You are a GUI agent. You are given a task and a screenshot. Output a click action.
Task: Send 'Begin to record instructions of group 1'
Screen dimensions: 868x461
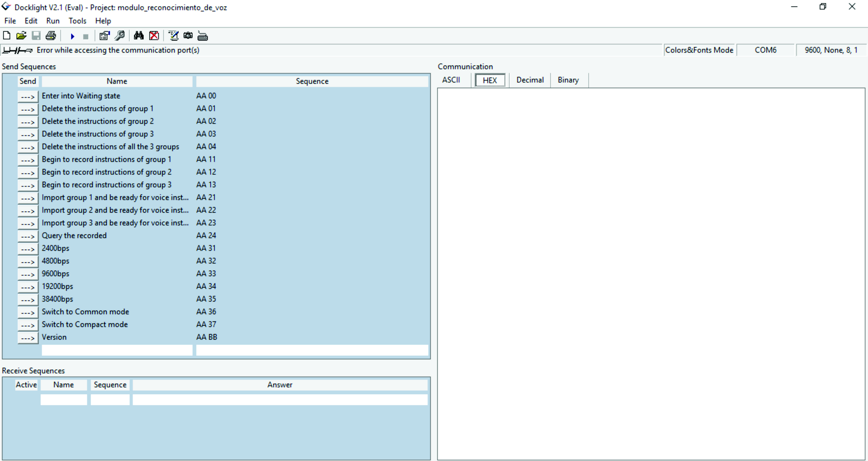pyautogui.click(x=28, y=160)
